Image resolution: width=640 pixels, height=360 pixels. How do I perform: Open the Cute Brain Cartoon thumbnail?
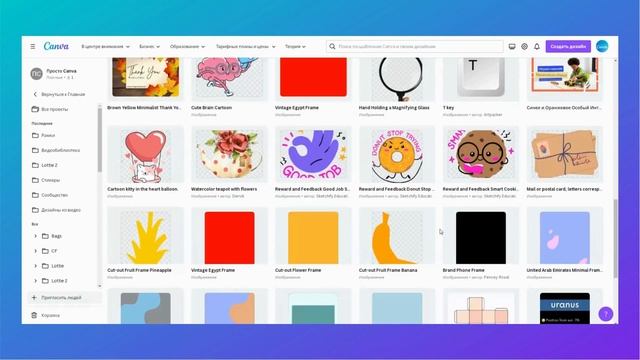[x=229, y=78]
